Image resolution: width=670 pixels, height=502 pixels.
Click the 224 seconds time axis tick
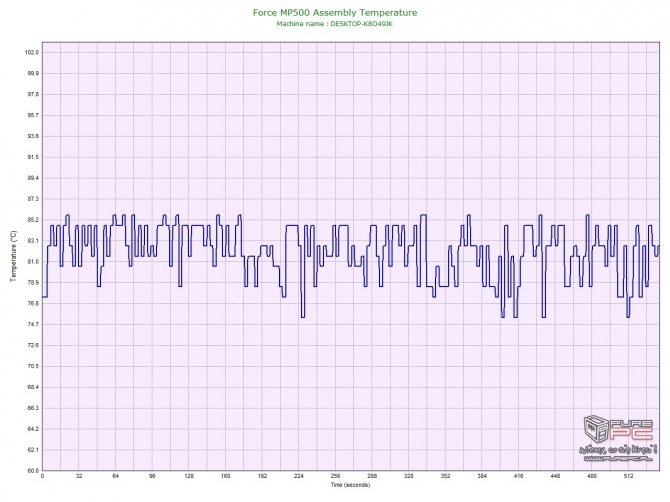point(299,476)
